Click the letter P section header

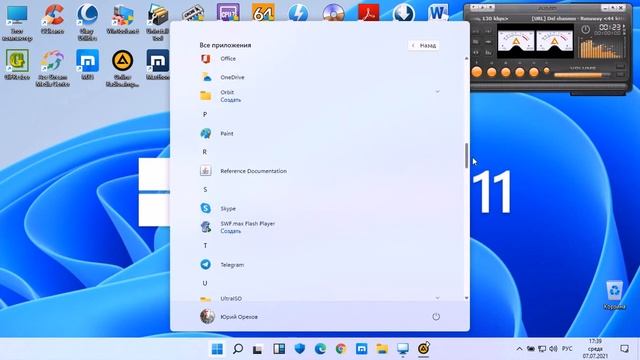205,115
